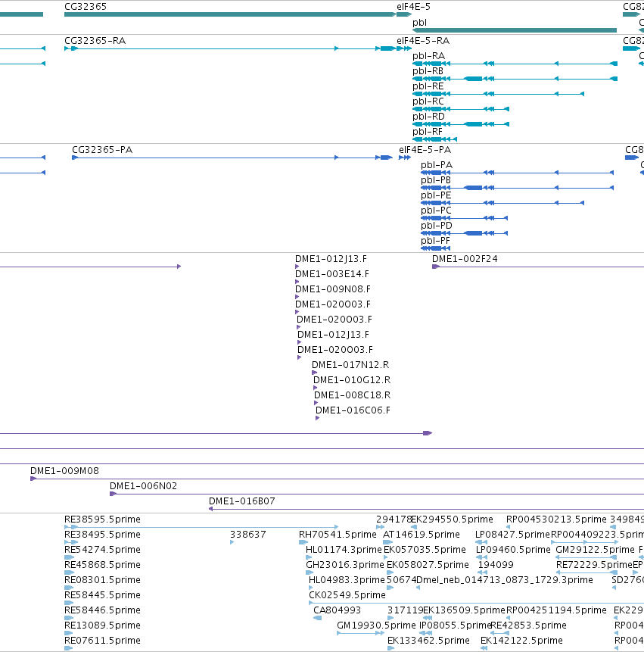Screen dimensions: 644x652
Task: Open the DME1-009N08.F feature label
Action: coord(333,289)
